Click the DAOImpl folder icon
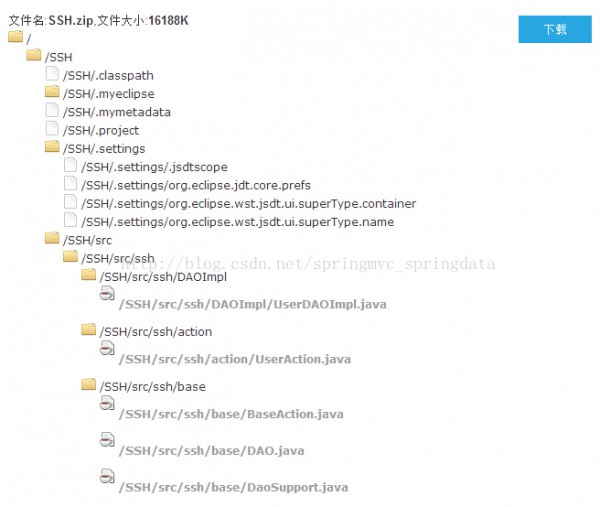The image size is (600, 507). [x=89, y=275]
